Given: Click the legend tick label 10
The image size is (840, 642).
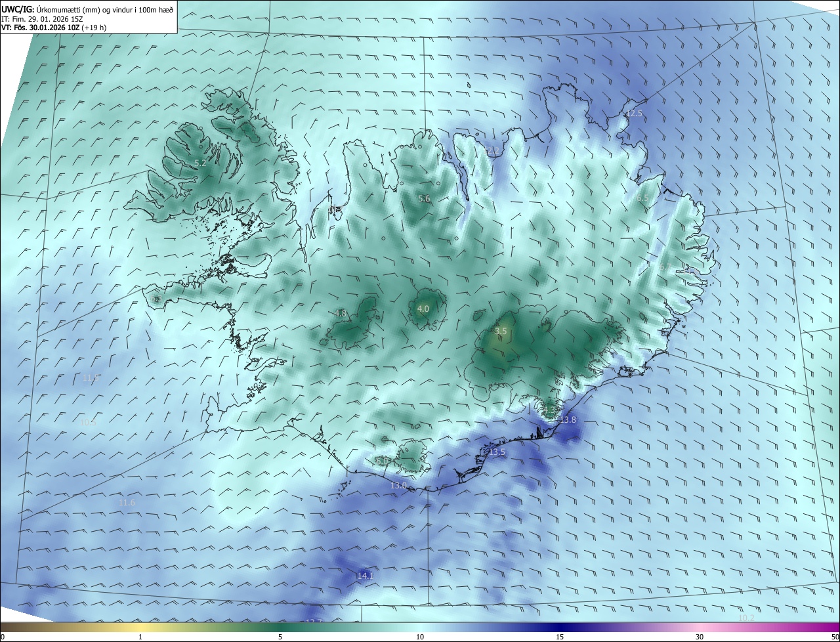Looking at the screenshot, I should point(420,637).
